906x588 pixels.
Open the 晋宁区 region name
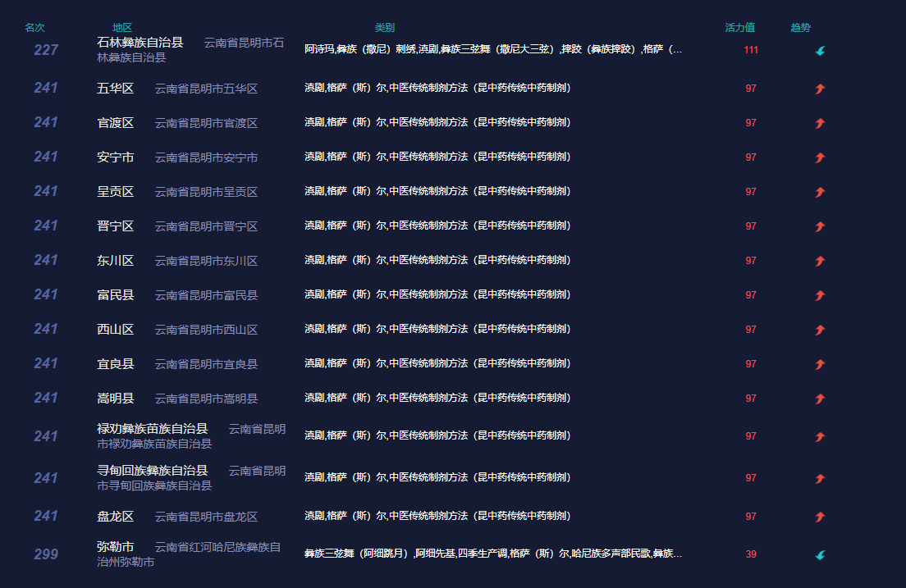pyautogui.click(x=115, y=226)
